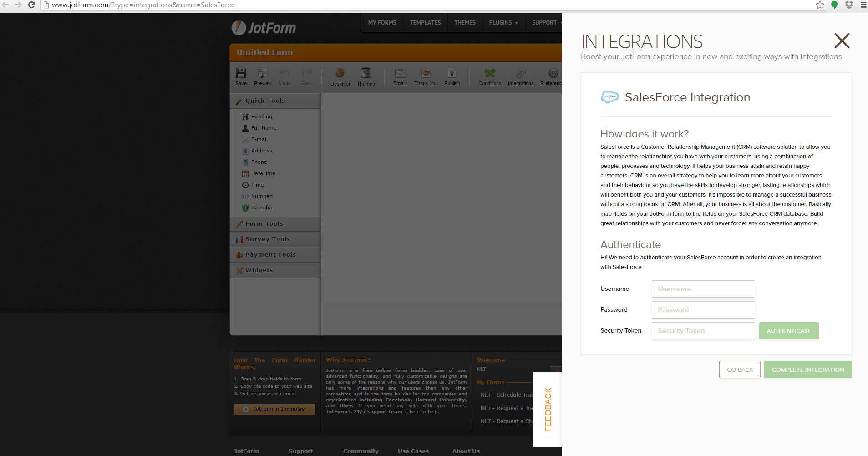Close the Integrations panel with X
This screenshot has width=868, height=456.
click(842, 41)
